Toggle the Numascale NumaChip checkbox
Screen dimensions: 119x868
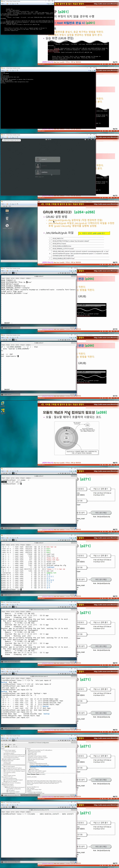pyautogui.click(x=28, y=752)
